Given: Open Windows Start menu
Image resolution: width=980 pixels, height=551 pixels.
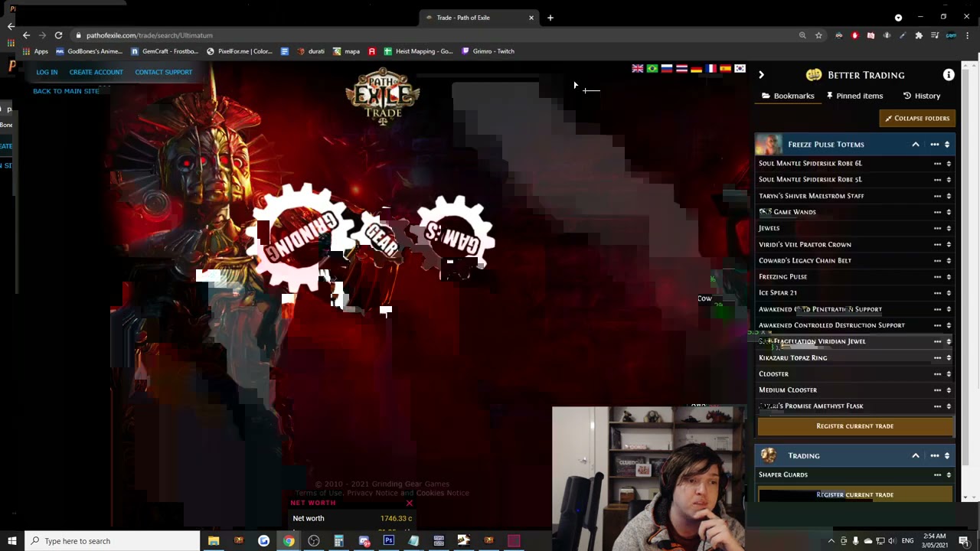Looking at the screenshot, I should tap(12, 541).
